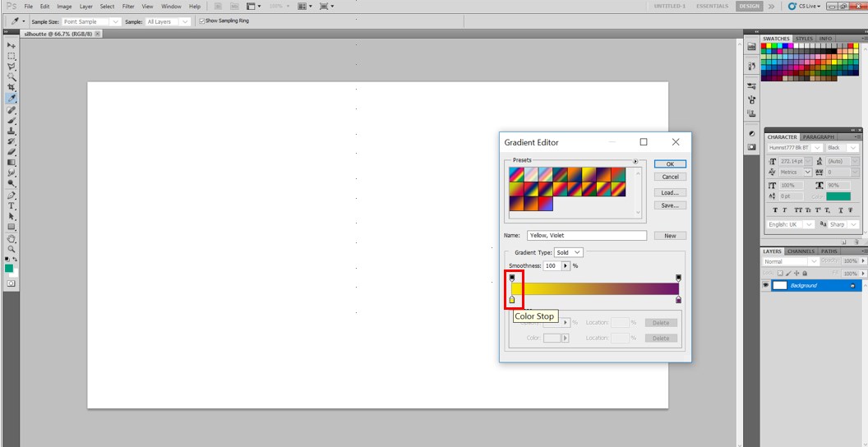Open the Sample Size dropdown
The image size is (868, 447).
(x=91, y=21)
